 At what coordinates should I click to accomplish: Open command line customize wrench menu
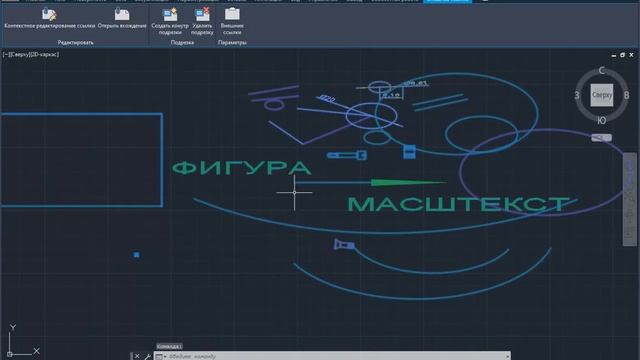point(147,356)
